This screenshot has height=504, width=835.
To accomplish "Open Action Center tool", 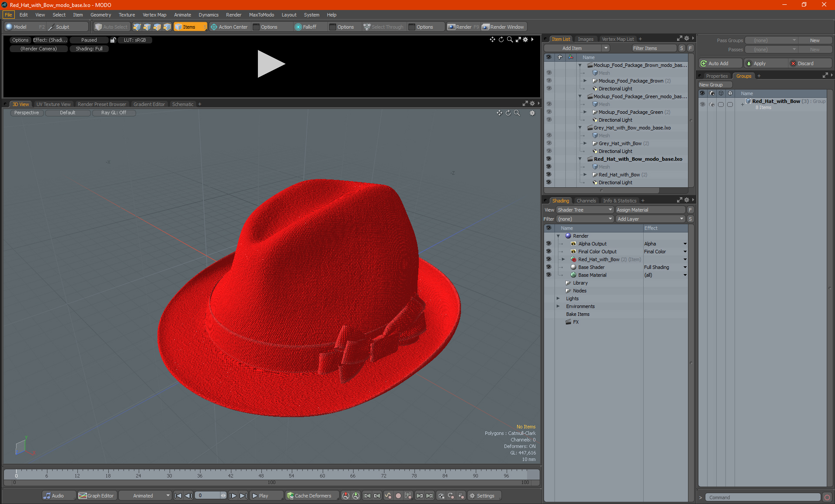I will [229, 27].
